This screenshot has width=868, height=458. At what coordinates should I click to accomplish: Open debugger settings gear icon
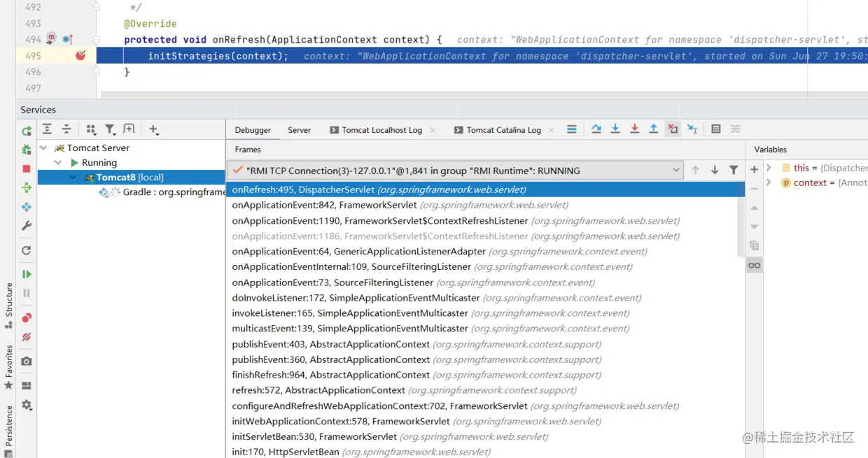tap(27, 405)
